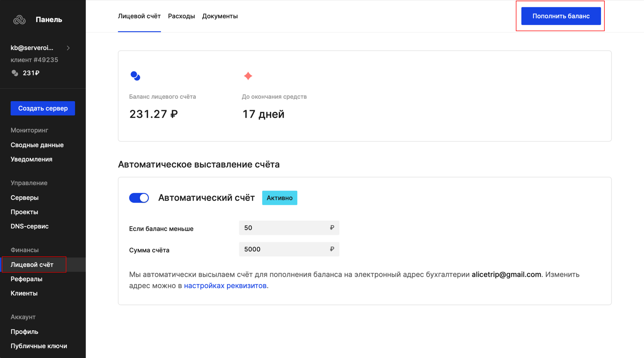Click ruble sign in balance threshold field
Image resolution: width=644 pixels, height=358 pixels.
(x=332, y=228)
